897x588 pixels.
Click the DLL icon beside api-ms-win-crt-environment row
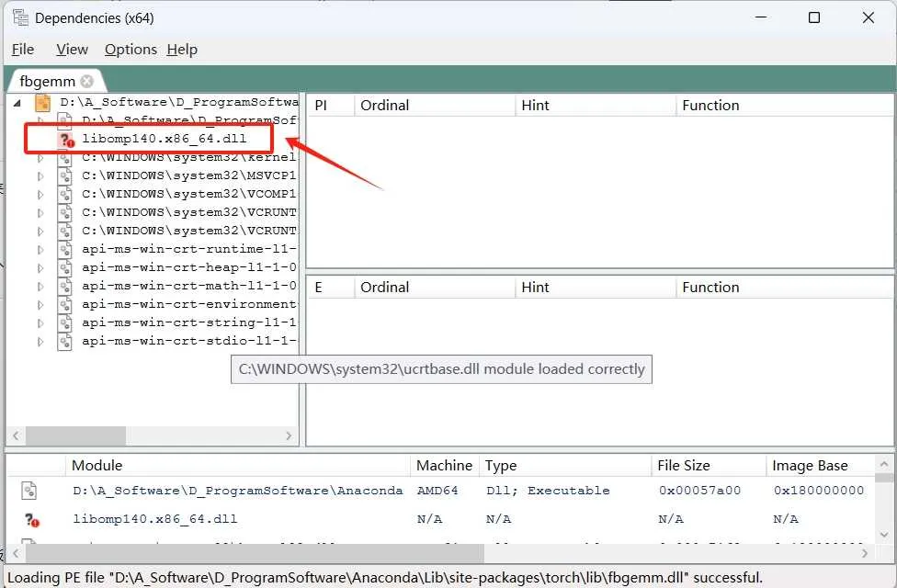tap(64, 304)
